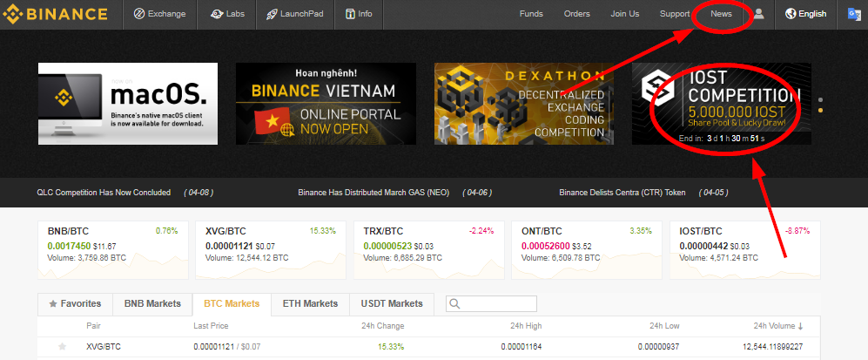Click the user account icon
The image size is (868, 360).
click(x=758, y=14)
